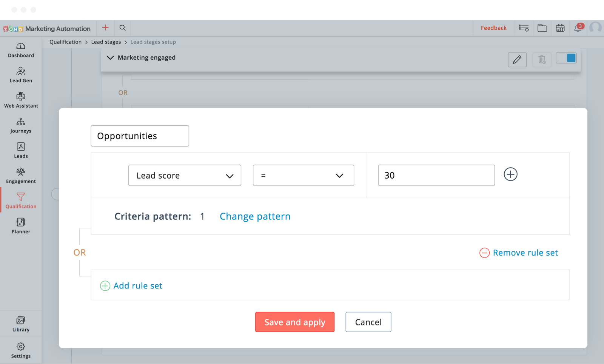The width and height of the screenshot is (604, 364).
Task: Go to Journeys in the sidebar
Action: [x=21, y=125]
